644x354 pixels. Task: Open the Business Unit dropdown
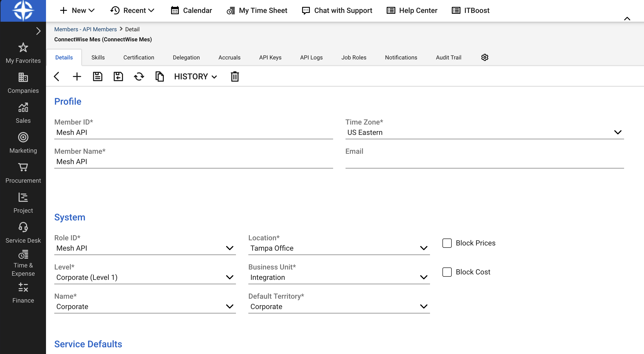pyautogui.click(x=339, y=278)
